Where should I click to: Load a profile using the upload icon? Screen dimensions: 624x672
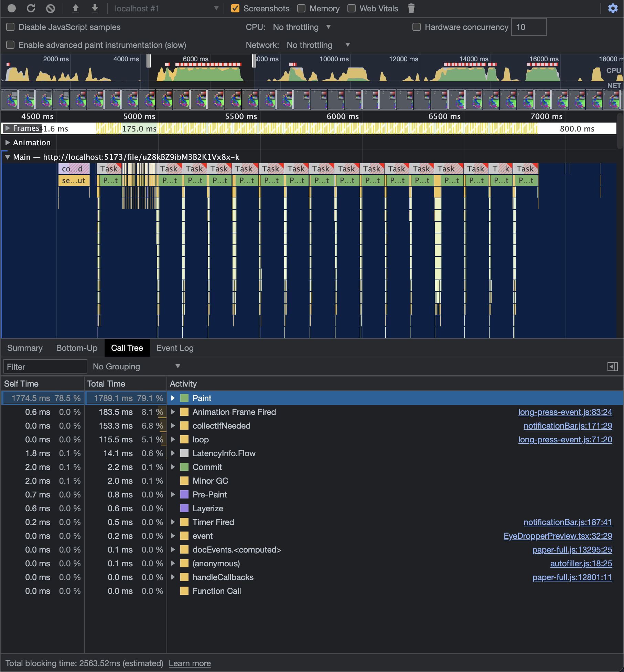pyautogui.click(x=75, y=8)
